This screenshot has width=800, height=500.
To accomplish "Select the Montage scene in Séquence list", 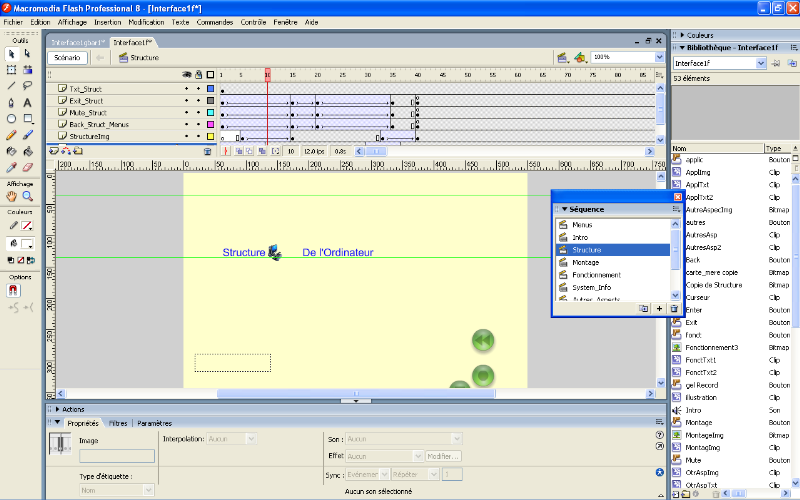I will point(586,262).
